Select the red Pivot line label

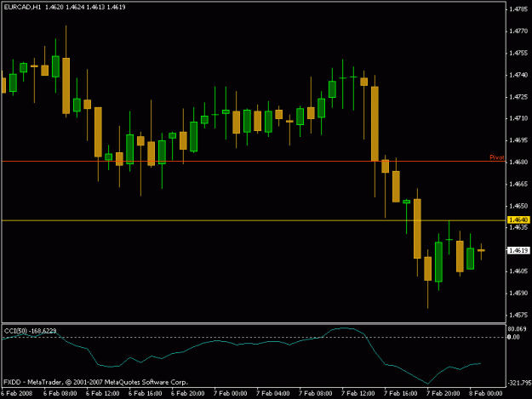pos(497,157)
